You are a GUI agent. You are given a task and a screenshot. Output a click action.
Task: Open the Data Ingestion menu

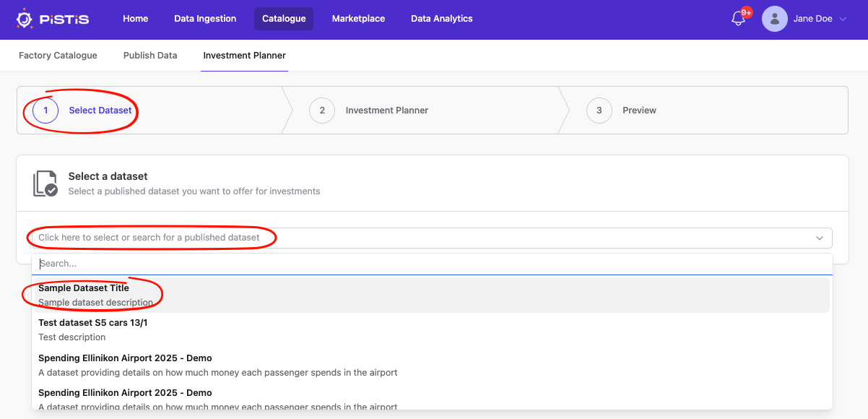(205, 19)
